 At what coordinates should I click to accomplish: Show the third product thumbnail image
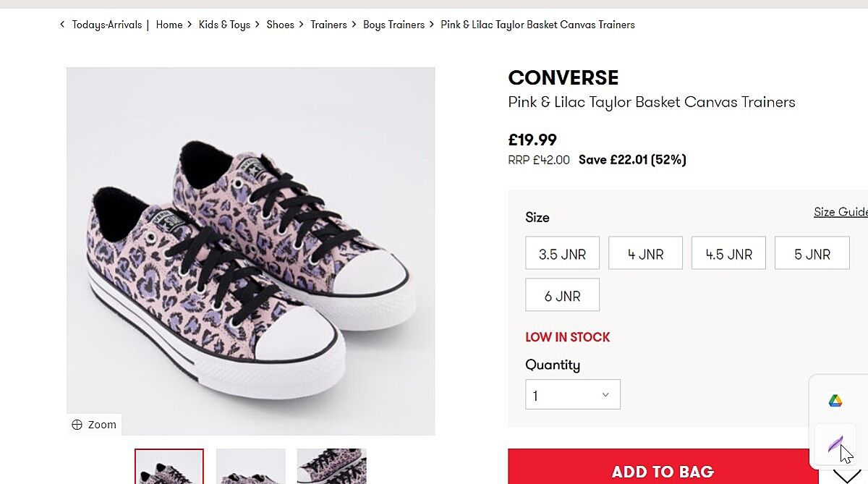point(331,467)
